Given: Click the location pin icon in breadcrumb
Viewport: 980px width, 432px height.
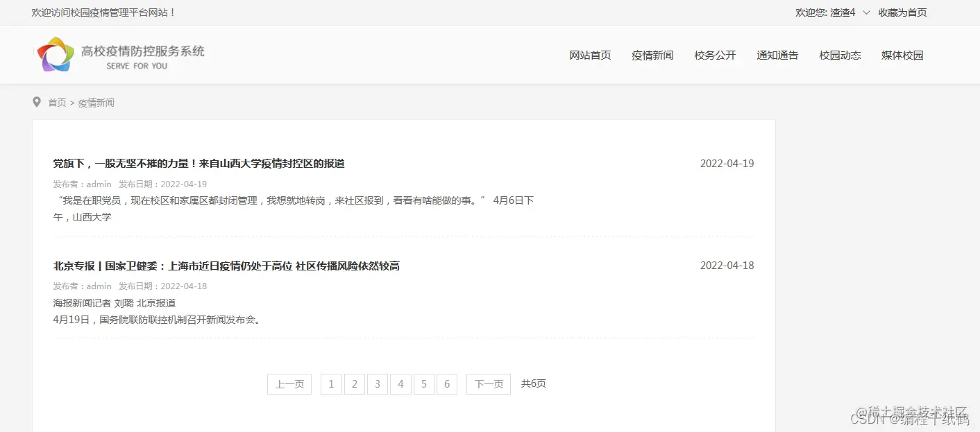Looking at the screenshot, I should pos(37,102).
